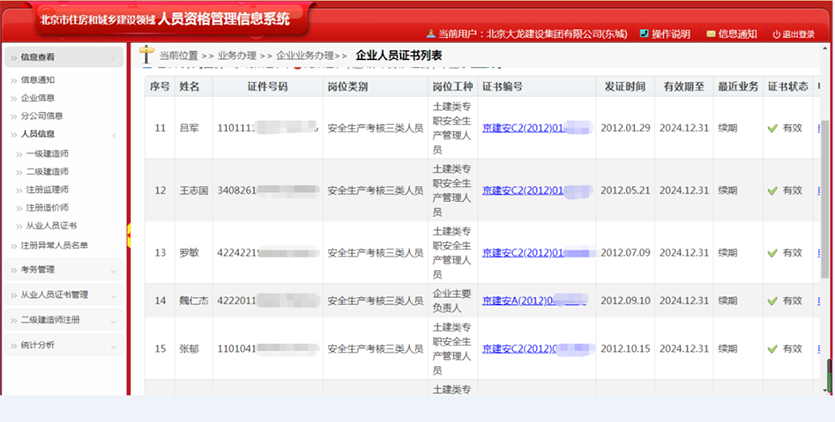Open 京建安A certificate link for 魏仁杰
The image size is (835, 422).
click(x=518, y=300)
